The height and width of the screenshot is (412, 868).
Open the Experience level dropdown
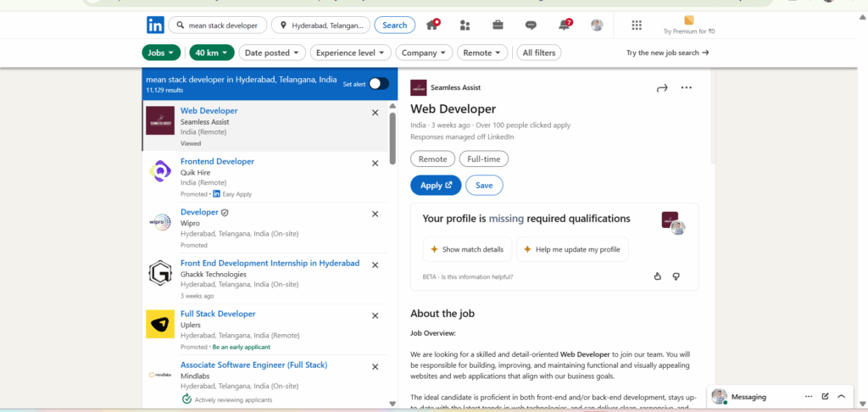coord(351,53)
